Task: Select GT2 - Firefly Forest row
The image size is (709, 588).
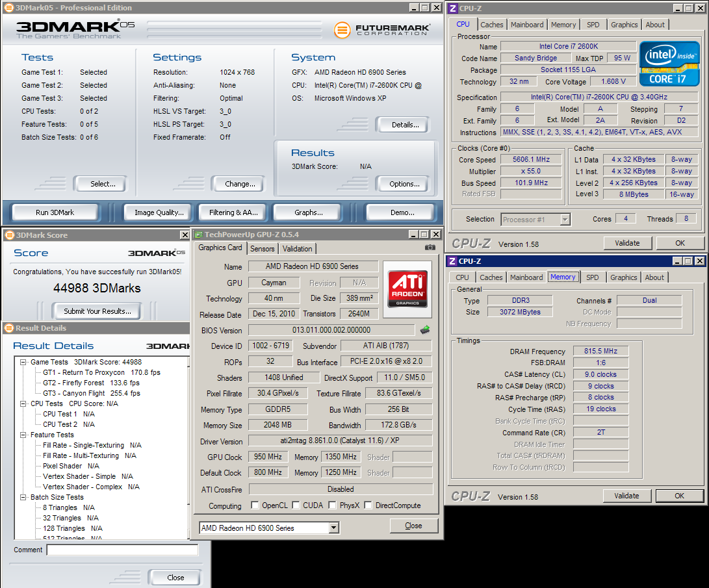Action: 91,383
